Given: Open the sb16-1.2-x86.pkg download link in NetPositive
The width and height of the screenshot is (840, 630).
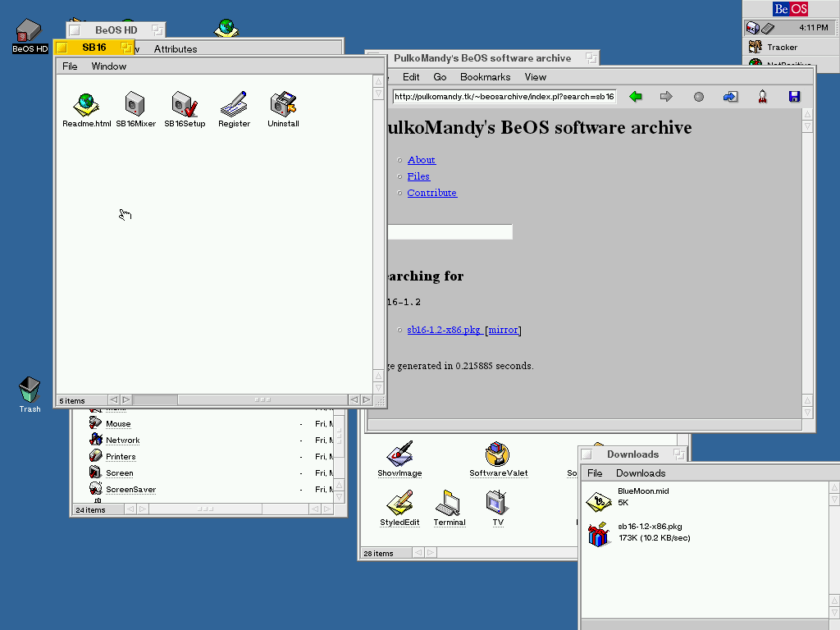Looking at the screenshot, I should click(444, 330).
